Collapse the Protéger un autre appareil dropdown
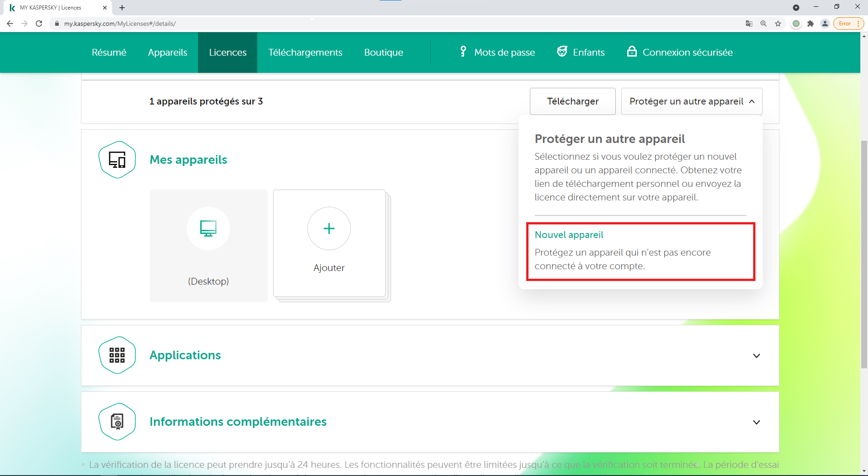The width and height of the screenshot is (868, 476). 692,101
